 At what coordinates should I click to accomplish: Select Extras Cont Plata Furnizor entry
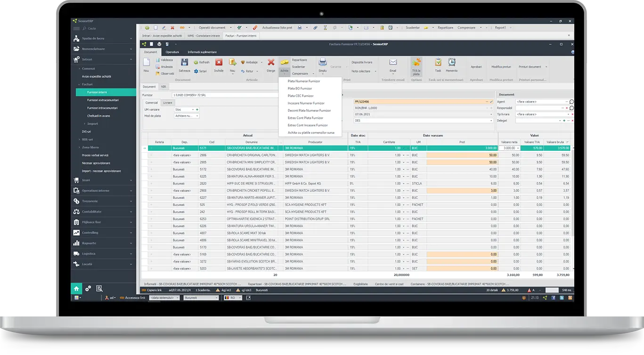(305, 118)
